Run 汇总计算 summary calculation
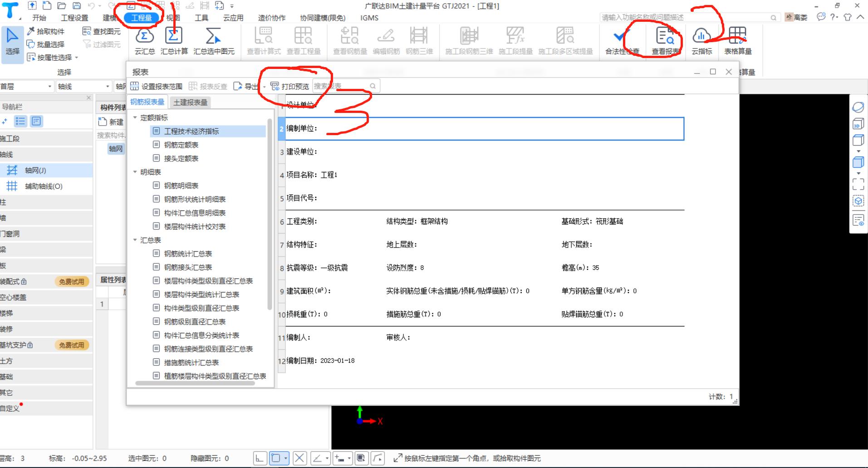This screenshot has height=468, width=868. pyautogui.click(x=174, y=41)
